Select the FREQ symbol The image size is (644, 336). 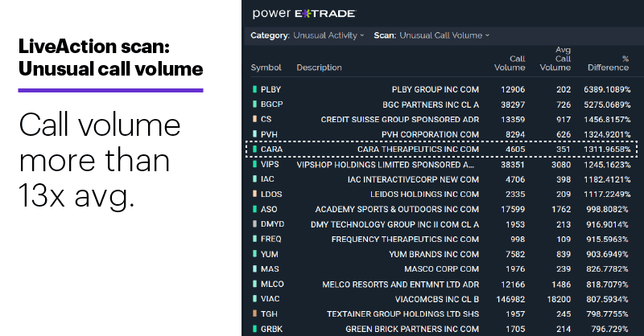[x=270, y=240]
